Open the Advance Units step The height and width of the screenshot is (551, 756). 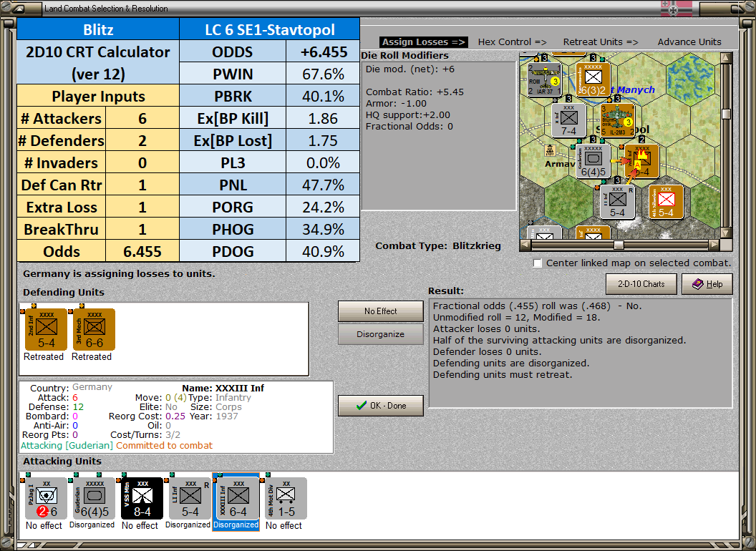[x=689, y=42]
